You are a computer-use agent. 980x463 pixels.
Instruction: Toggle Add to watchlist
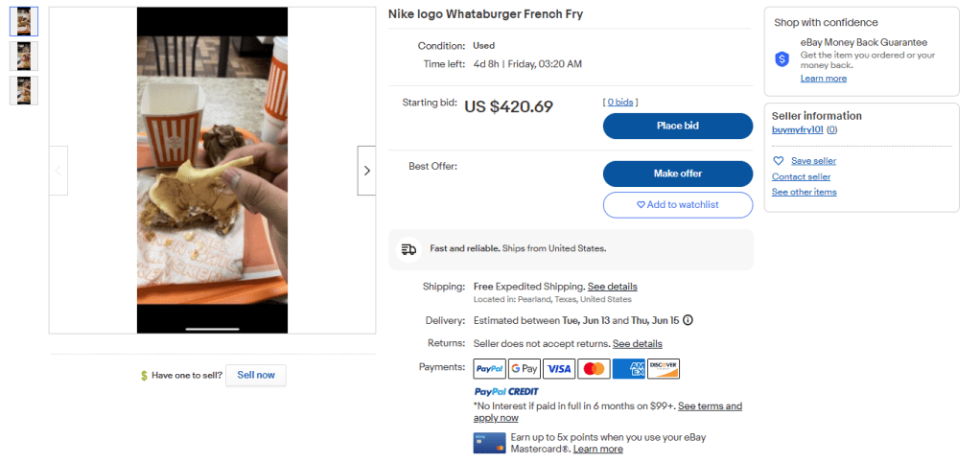click(677, 204)
